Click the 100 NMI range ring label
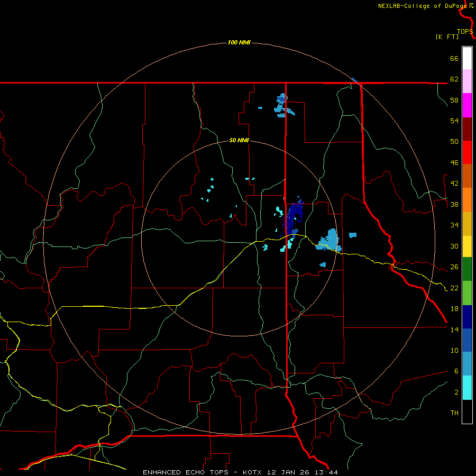Viewport: 476px width, 476px height. (x=239, y=42)
